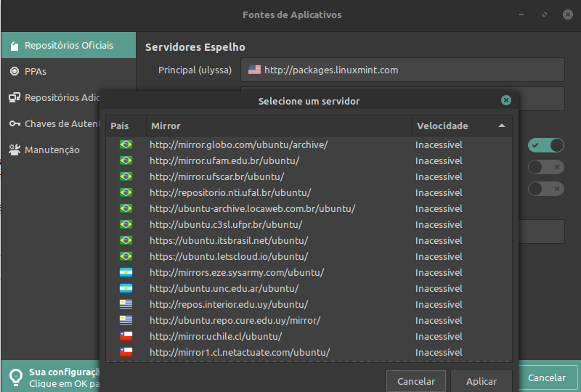The image size is (581, 392).
Task: Click Brazil flag for repositorio.nti.ufal.br
Action: point(126,192)
